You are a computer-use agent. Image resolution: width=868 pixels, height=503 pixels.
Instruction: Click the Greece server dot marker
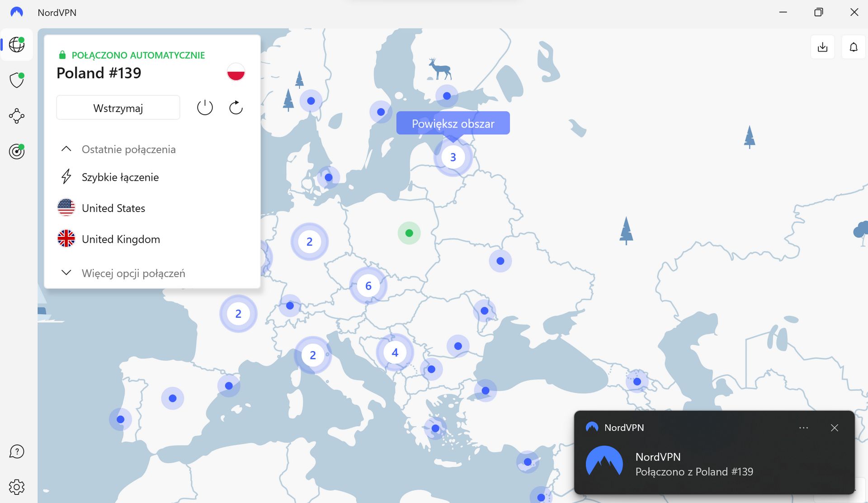tap(435, 428)
